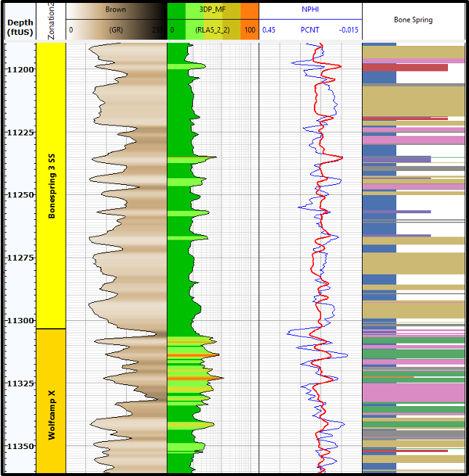Click the (RLA5_2_2) curve label
Viewport: 469px width, 476px height.
click(x=213, y=30)
